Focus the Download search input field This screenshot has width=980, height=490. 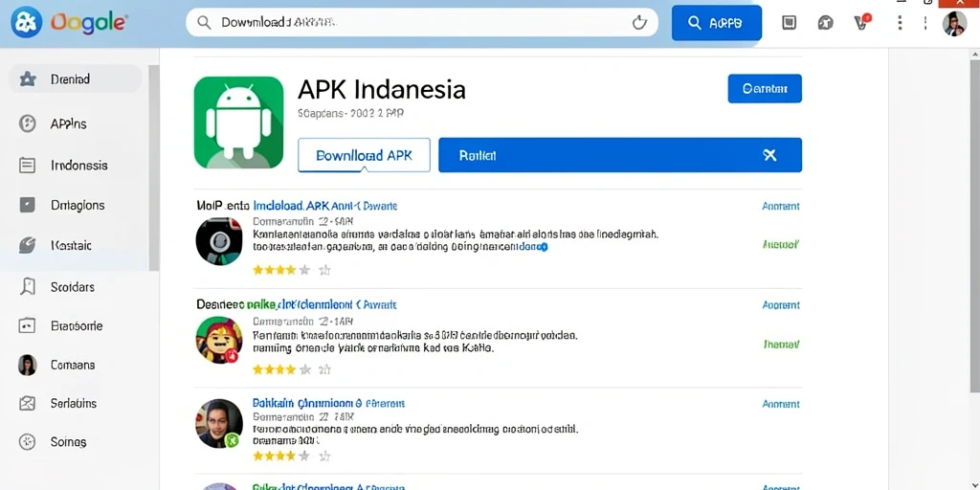pos(422,23)
